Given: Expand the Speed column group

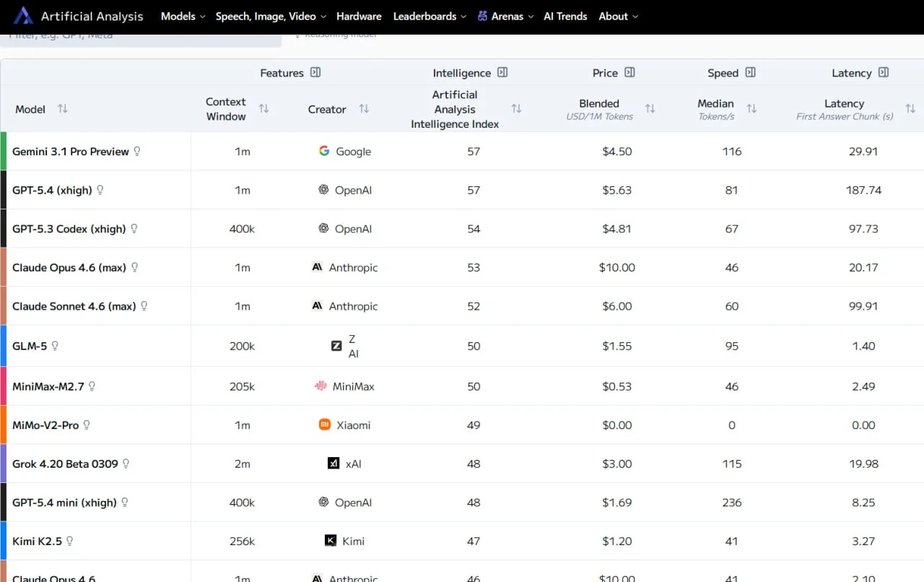Looking at the screenshot, I should [750, 73].
